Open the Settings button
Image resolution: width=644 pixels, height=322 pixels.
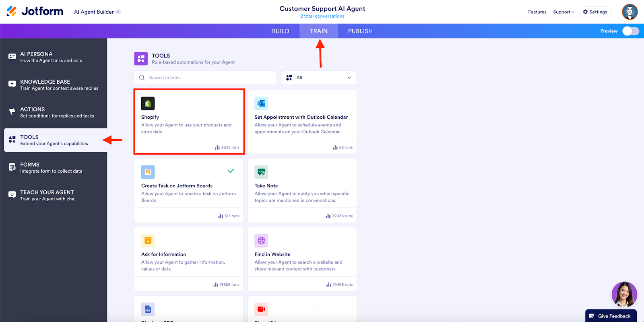(595, 12)
